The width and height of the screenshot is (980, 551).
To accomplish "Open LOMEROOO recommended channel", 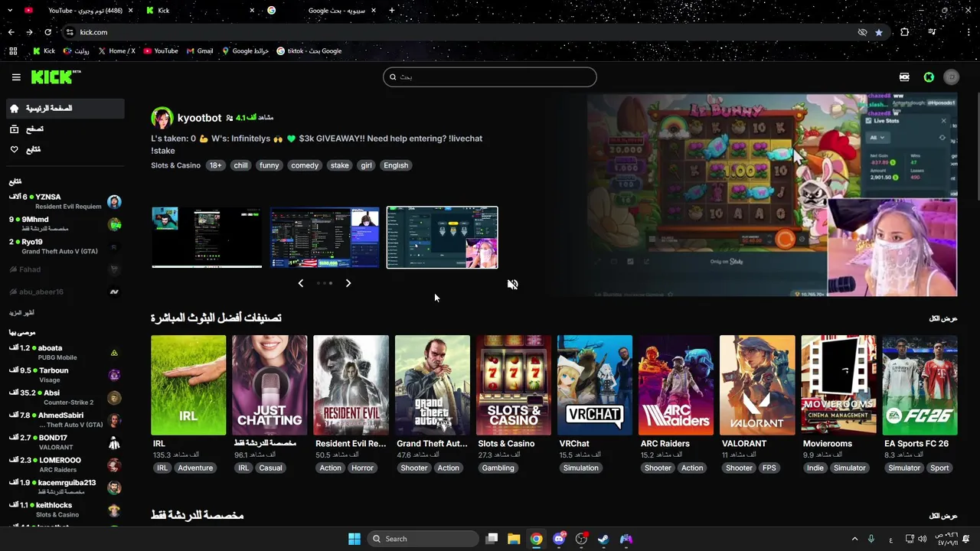I will (x=65, y=465).
